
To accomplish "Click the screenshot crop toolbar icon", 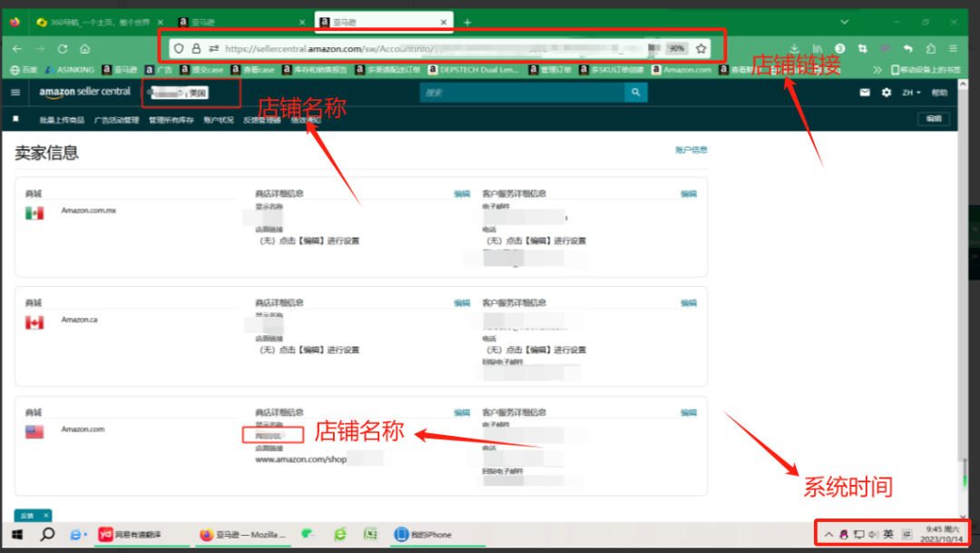I will (863, 48).
